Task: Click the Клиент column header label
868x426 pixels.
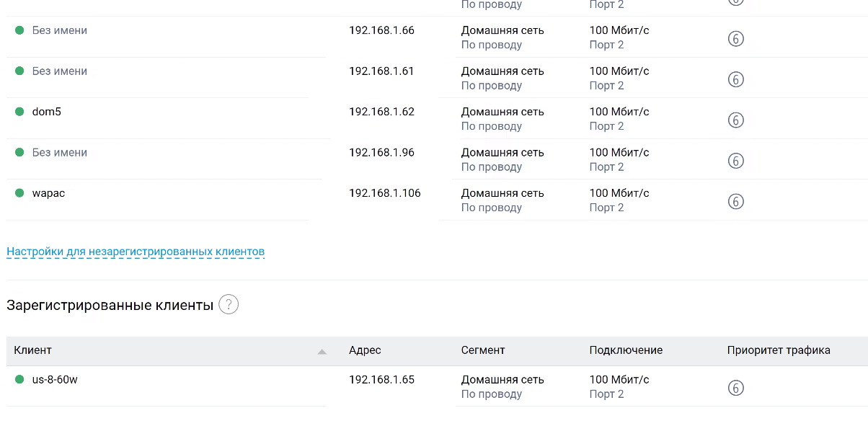Action: (x=32, y=350)
